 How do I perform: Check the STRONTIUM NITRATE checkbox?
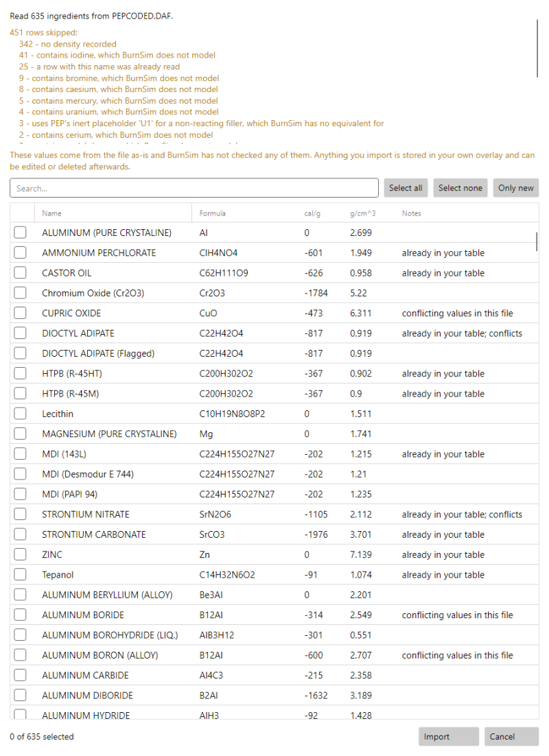click(x=20, y=515)
